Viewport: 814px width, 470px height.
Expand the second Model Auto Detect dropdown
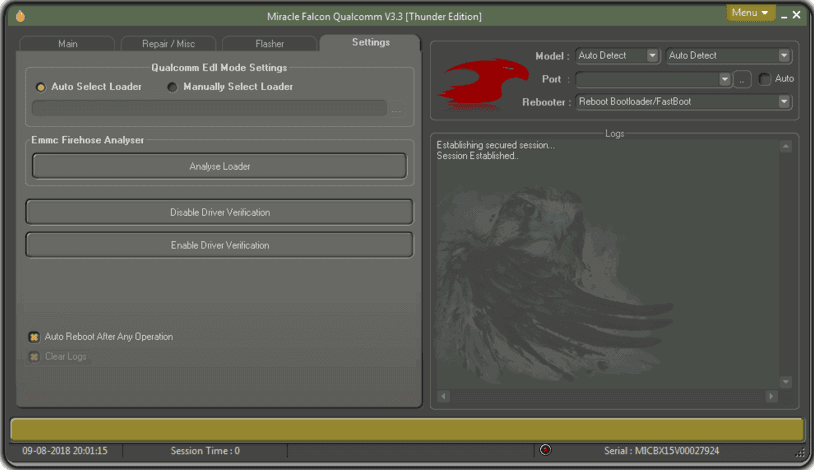click(x=784, y=56)
